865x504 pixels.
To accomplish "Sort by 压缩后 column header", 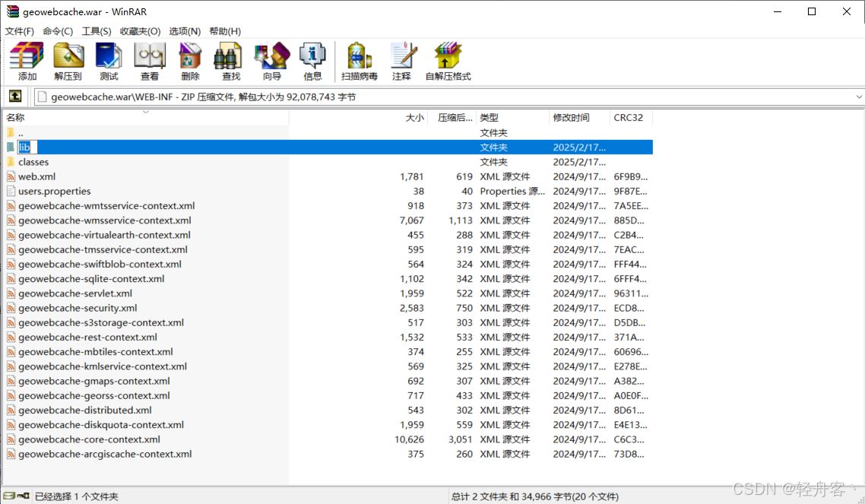I will 452,118.
